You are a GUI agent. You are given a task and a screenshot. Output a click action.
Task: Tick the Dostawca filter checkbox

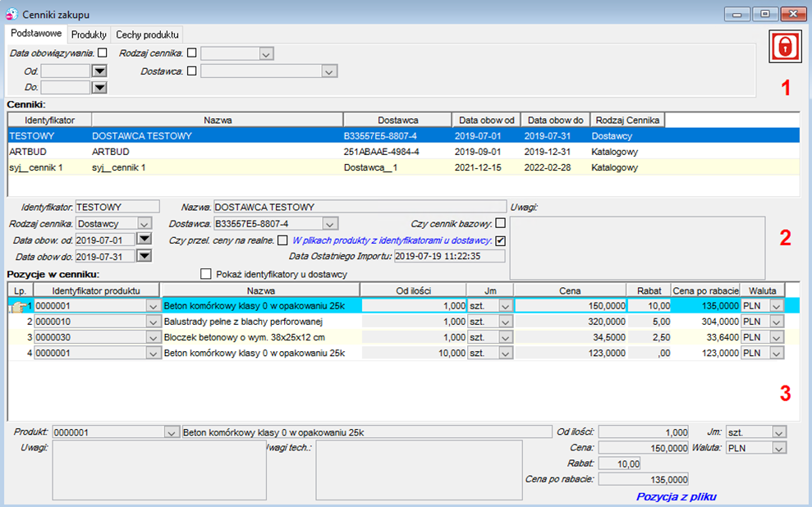pyautogui.click(x=191, y=71)
